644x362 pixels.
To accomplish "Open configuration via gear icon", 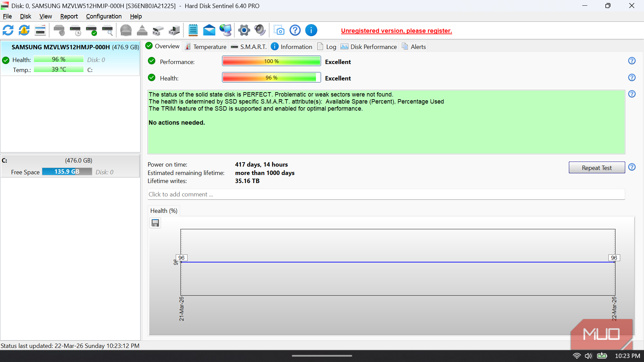I will point(244,31).
